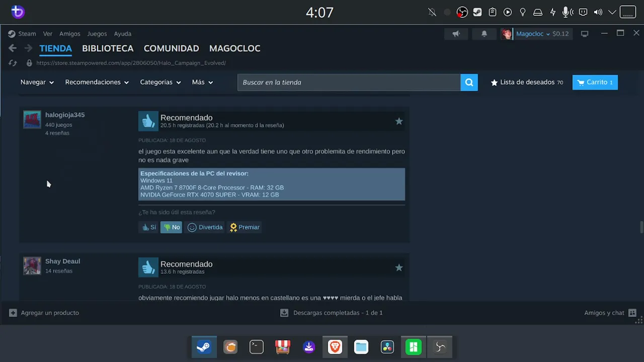The width and height of the screenshot is (644, 362).
Task: Open the Carrito cart button
Action: [x=595, y=82]
